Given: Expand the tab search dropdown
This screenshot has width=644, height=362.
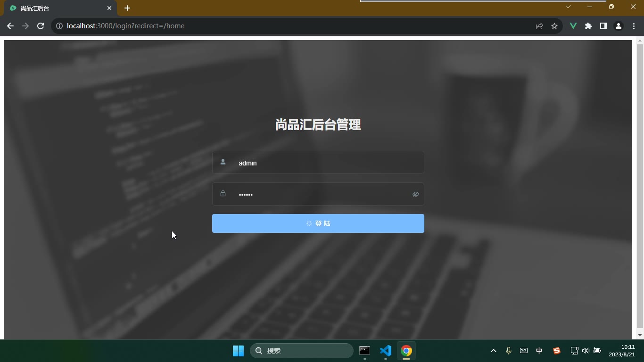Looking at the screenshot, I should pos(568,7).
